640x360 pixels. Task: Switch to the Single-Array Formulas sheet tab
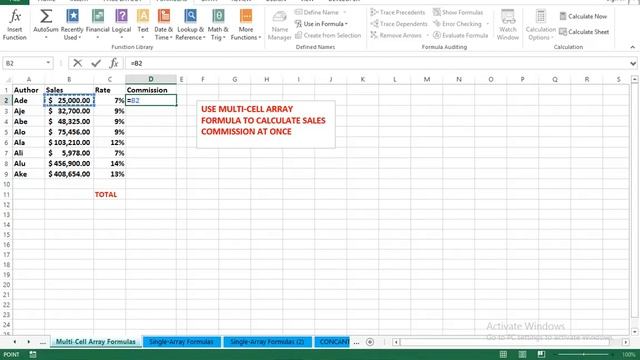(x=181, y=342)
